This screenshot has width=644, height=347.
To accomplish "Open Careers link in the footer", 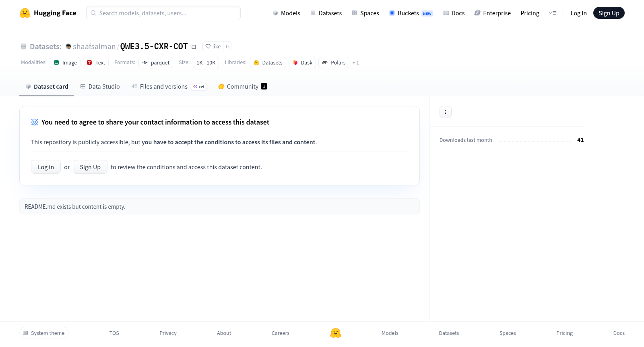I will click(x=281, y=333).
